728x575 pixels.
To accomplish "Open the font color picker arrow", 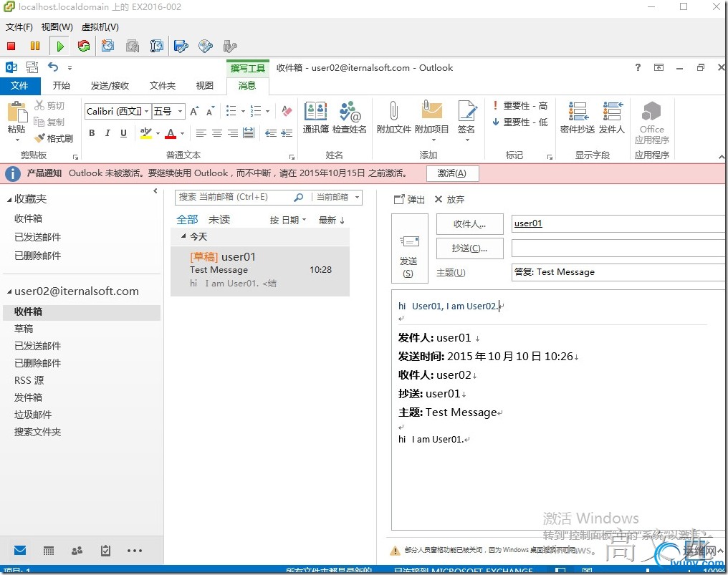I will 183,134.
